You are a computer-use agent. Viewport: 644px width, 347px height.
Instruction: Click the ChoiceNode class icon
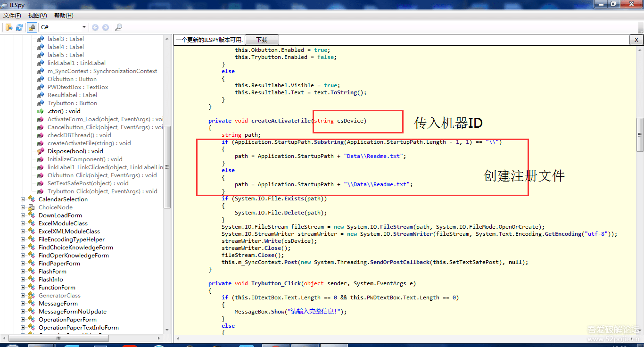coord(32,207)
